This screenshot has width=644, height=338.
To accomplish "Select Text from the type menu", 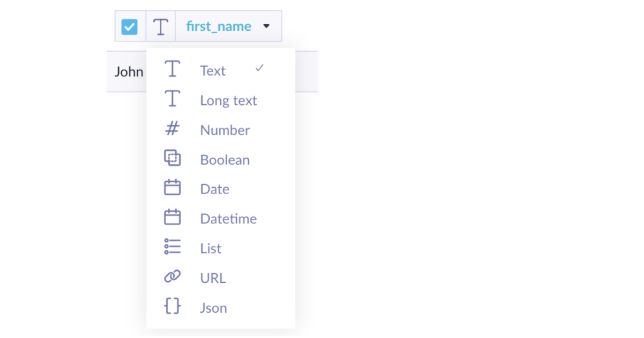I will point(213,70).
